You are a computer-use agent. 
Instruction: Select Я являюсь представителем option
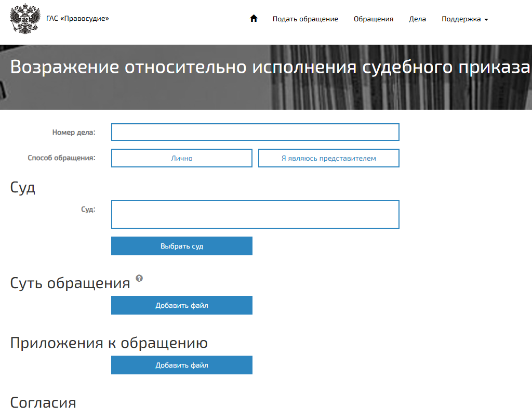point(328,158)
